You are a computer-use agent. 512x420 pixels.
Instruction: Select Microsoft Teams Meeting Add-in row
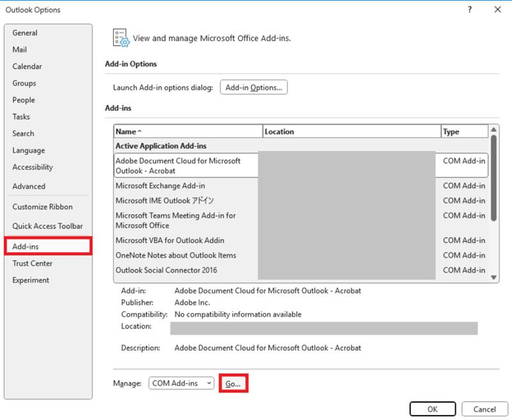point(301,220)
